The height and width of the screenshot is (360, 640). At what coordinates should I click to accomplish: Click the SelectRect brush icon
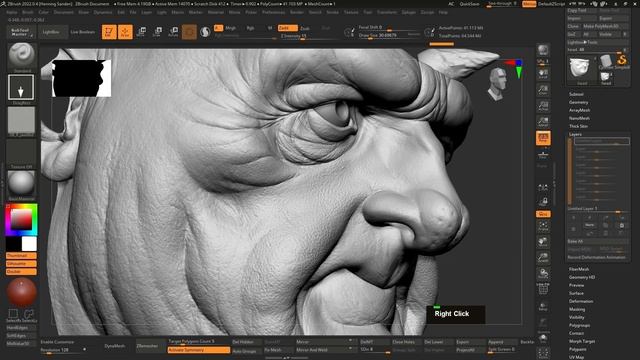click(x=13, y=314)
